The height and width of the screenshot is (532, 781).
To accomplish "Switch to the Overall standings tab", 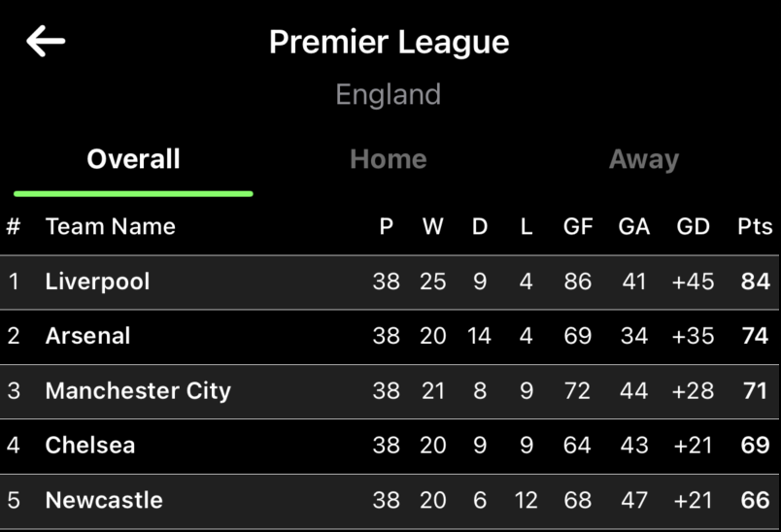I will coord(133,159).
